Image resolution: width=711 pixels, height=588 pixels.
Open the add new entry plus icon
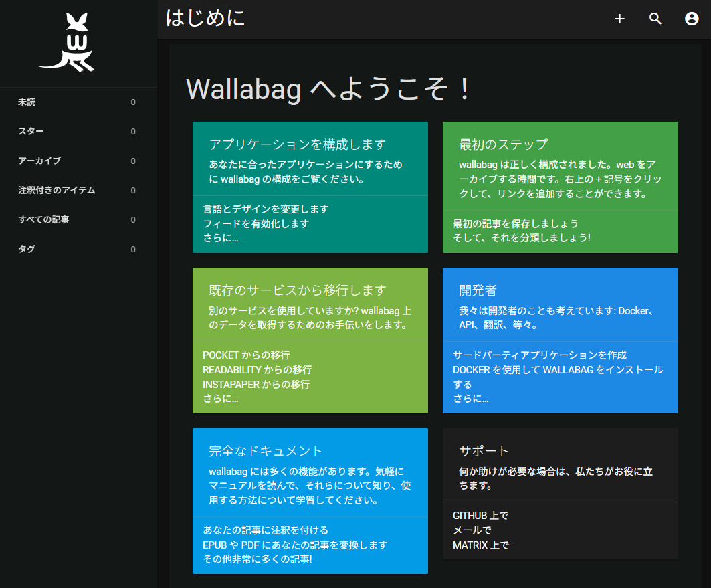pos(619,19)
